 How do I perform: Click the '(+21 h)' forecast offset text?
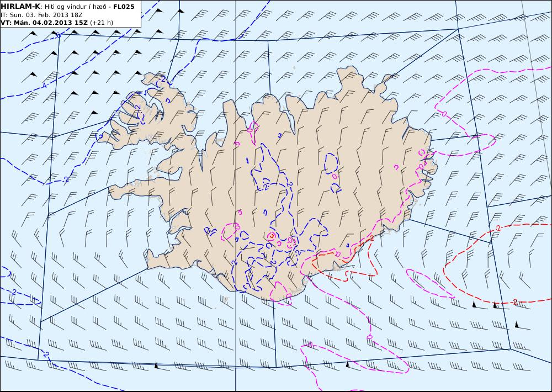102,23
